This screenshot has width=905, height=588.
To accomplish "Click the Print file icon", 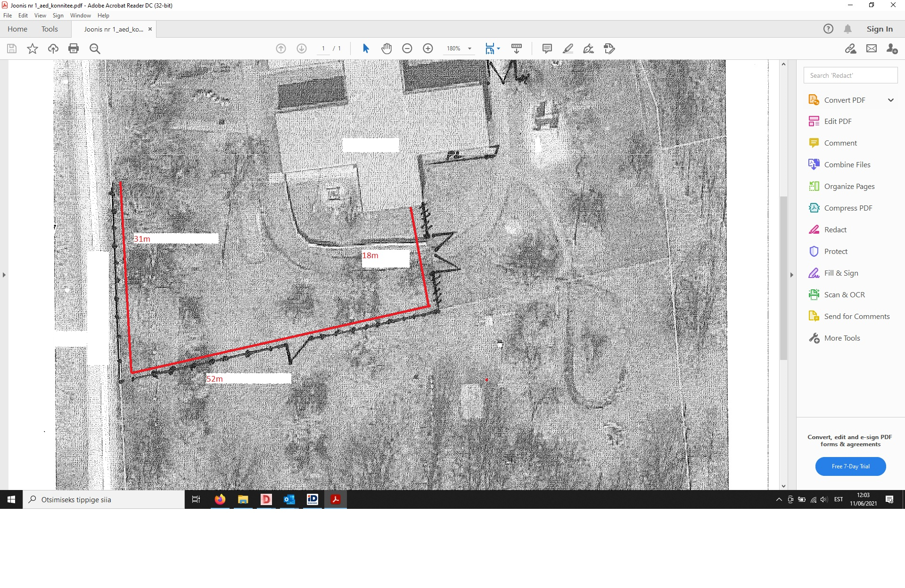I will coord(74,49).
